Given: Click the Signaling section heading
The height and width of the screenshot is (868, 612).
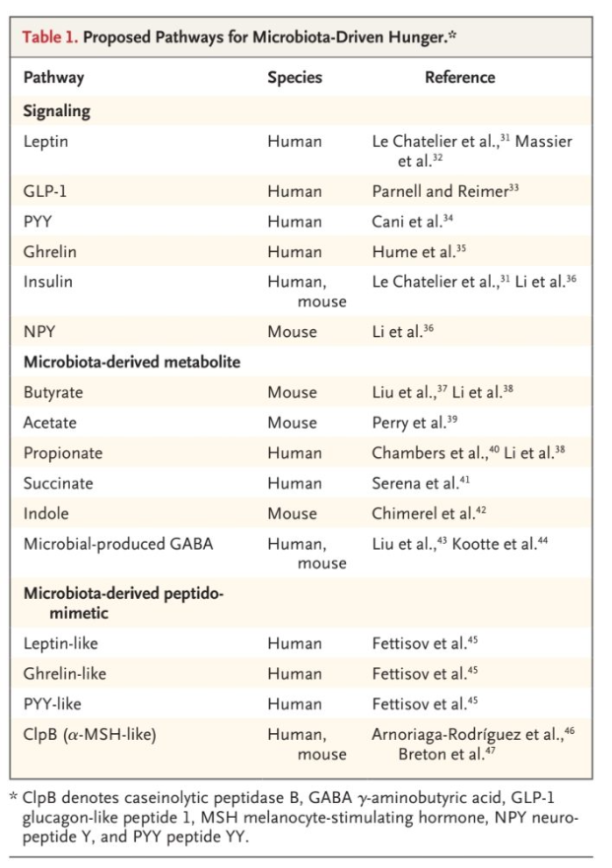Looking at the screenshot, I should [x=56, y=111].
